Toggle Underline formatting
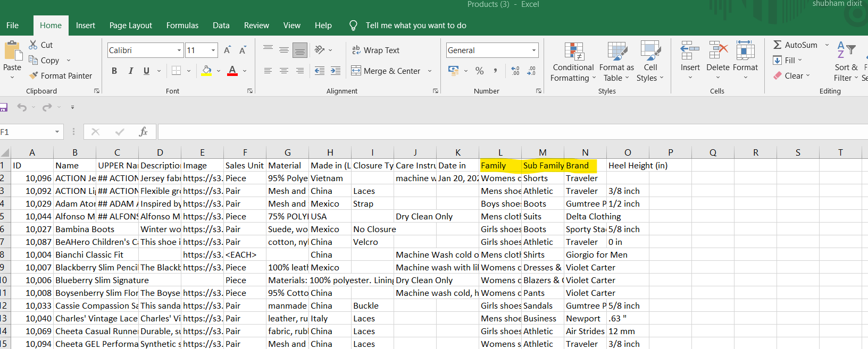 pos(146,71)
